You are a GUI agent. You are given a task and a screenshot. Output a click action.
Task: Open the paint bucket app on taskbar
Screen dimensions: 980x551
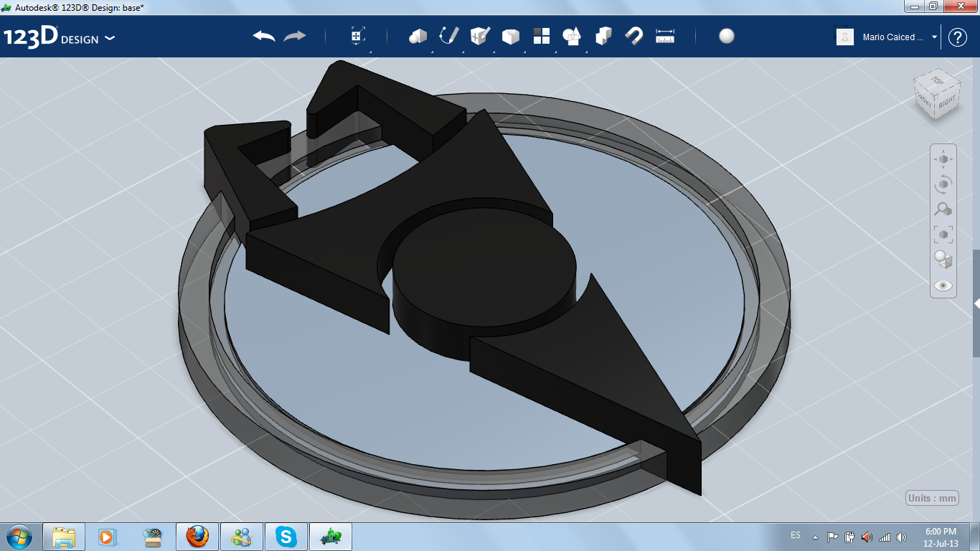tap(152, 537)
